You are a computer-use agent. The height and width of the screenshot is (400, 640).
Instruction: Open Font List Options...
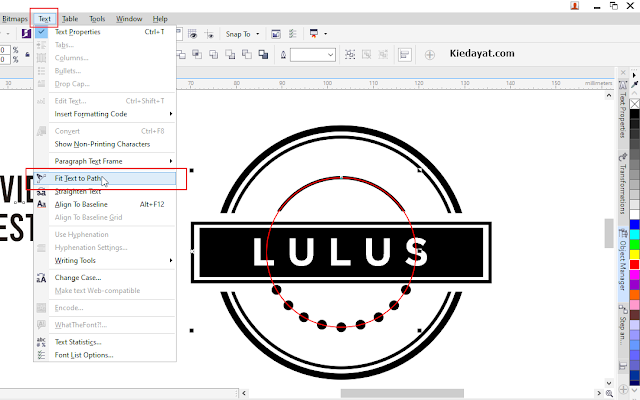(105, 355)
